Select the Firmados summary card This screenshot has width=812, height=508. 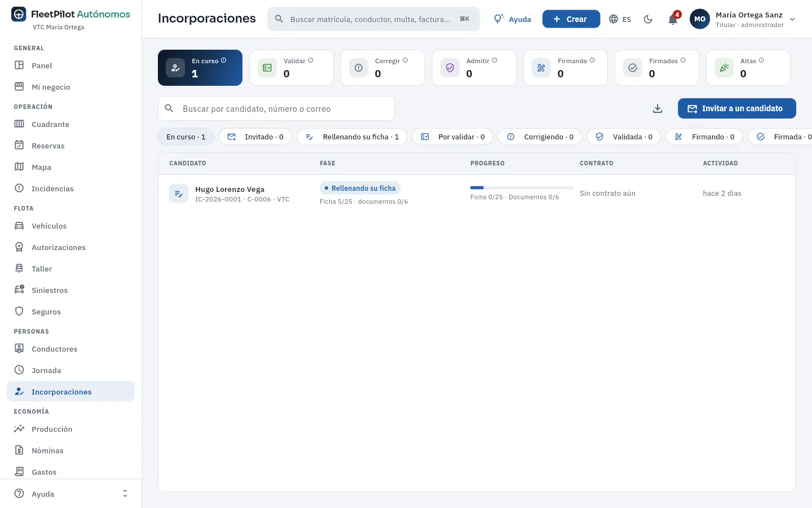657,68
